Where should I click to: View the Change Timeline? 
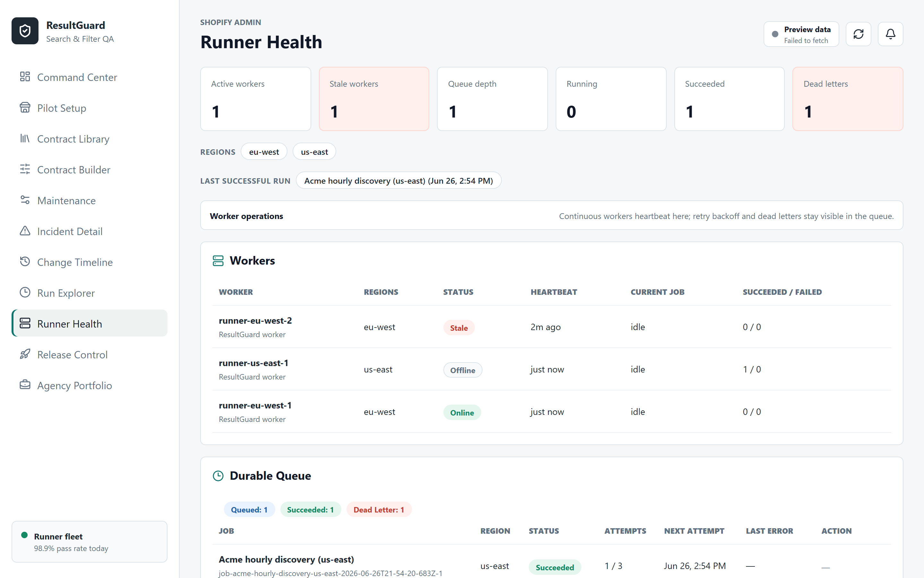(x=89, y=262)
